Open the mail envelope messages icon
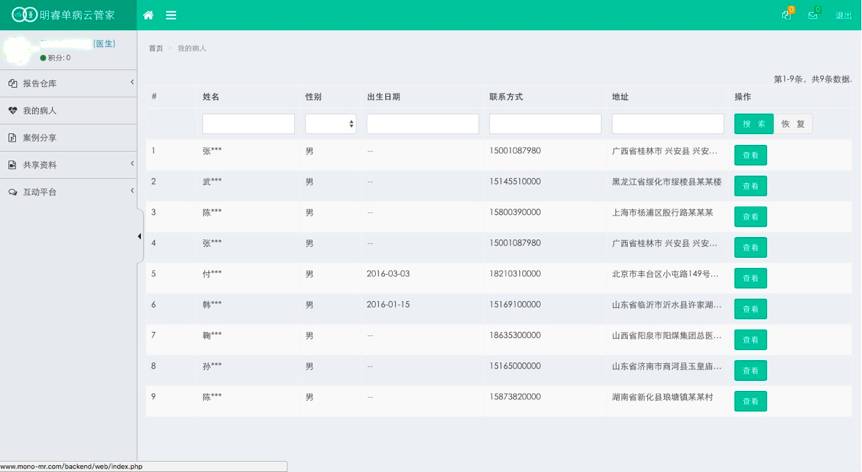 point(813,15)
